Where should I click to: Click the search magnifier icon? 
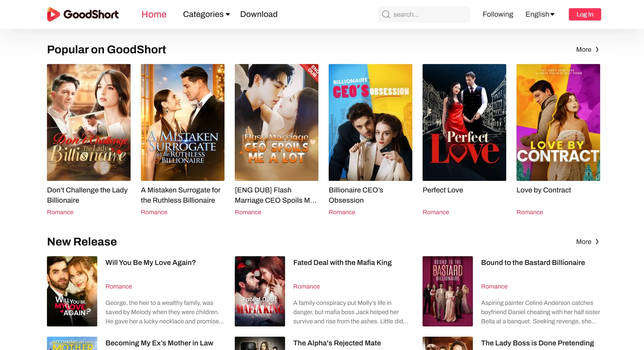pos(386,14)
